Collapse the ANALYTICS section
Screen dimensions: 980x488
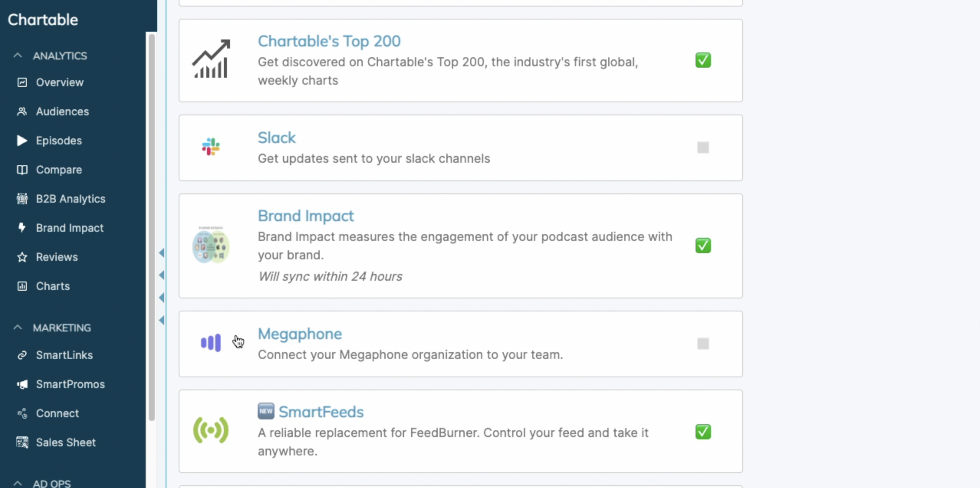17,56
